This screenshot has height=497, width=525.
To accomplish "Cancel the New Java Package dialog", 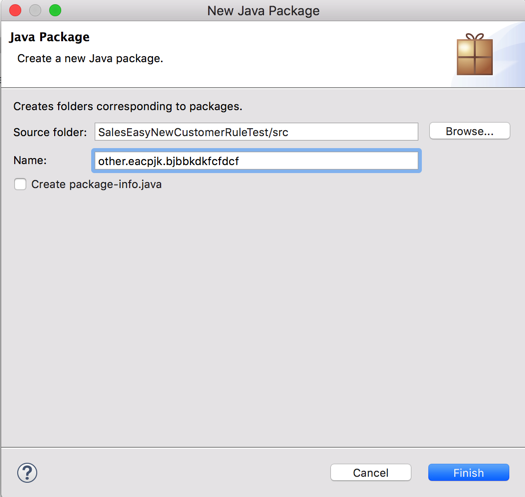I will [371, 473].
